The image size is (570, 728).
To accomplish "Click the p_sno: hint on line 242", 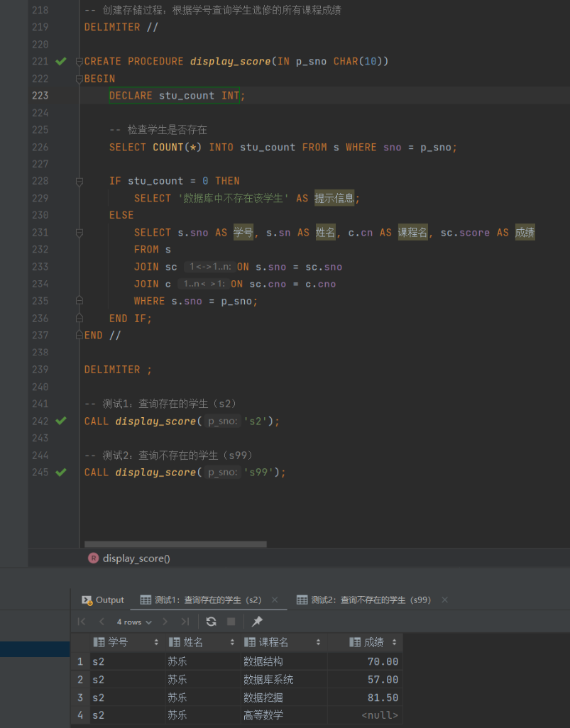I will click(222, 421).
